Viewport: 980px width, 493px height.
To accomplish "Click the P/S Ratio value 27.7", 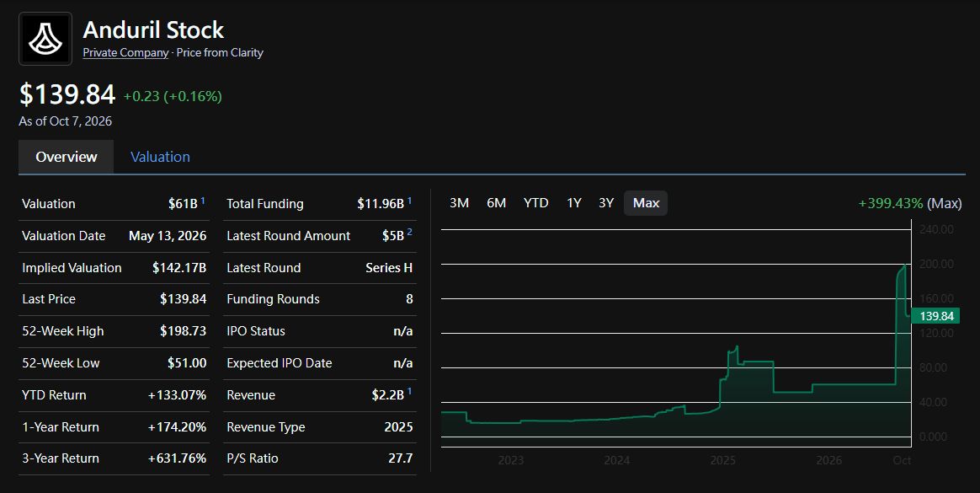I will click(x=401, y=458).
